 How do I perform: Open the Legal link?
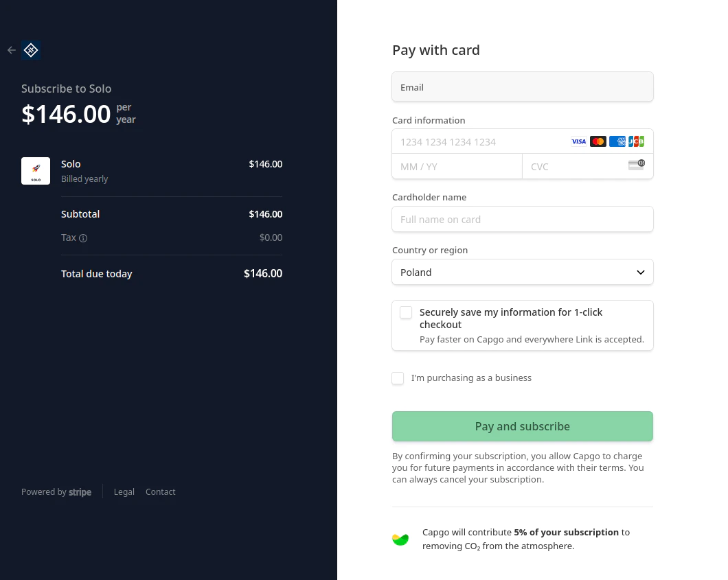tap(124, 492)
